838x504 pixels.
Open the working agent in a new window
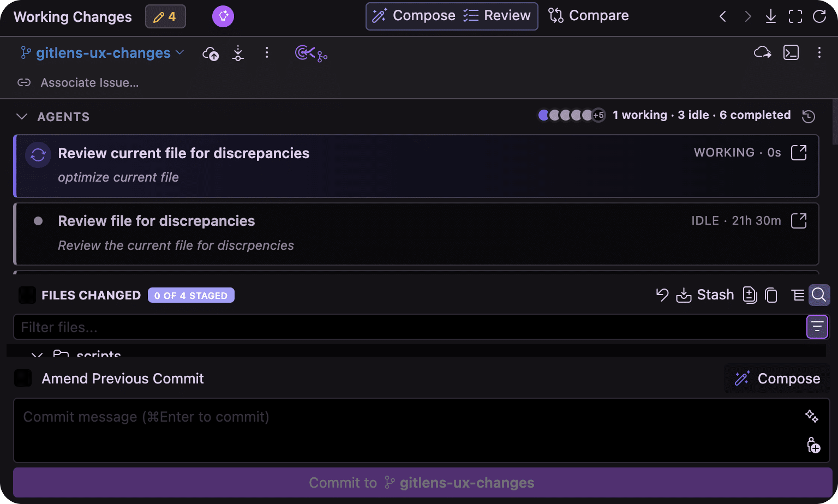(799, 153)
